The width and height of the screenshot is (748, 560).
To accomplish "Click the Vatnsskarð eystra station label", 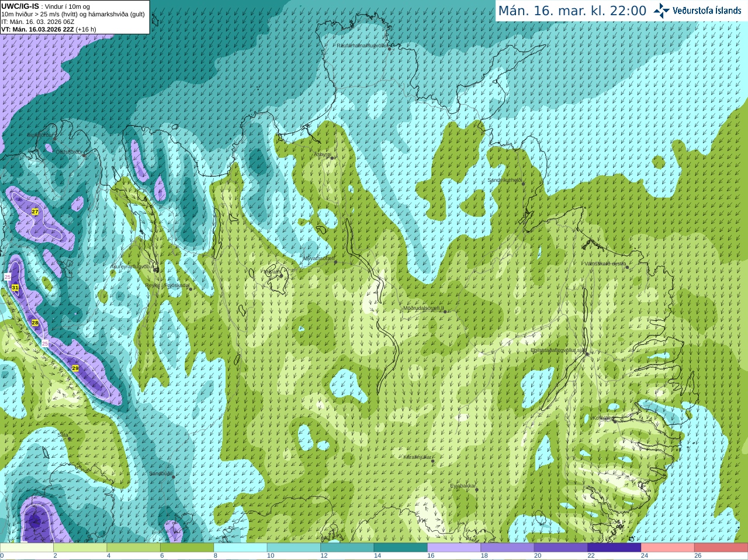I will tap(605, 264).
